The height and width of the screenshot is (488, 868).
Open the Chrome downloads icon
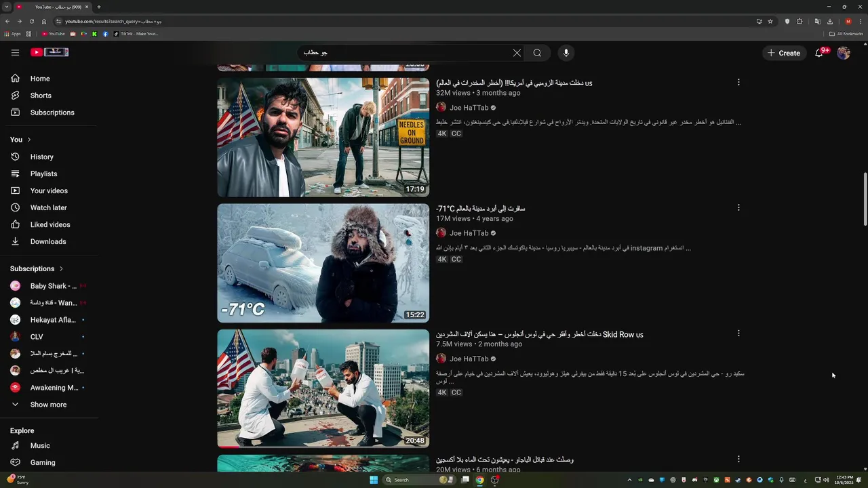click(830, 21)
